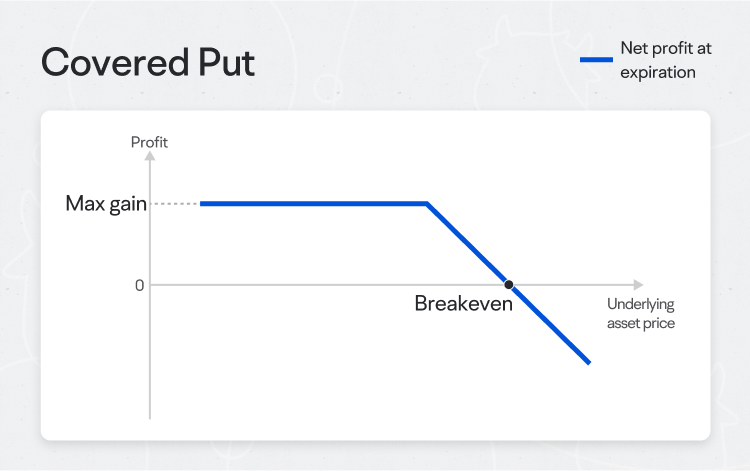Viewport: 750px width, 471px height.
Task: Click the left start of blue line
Action: (x=202, y=204)
